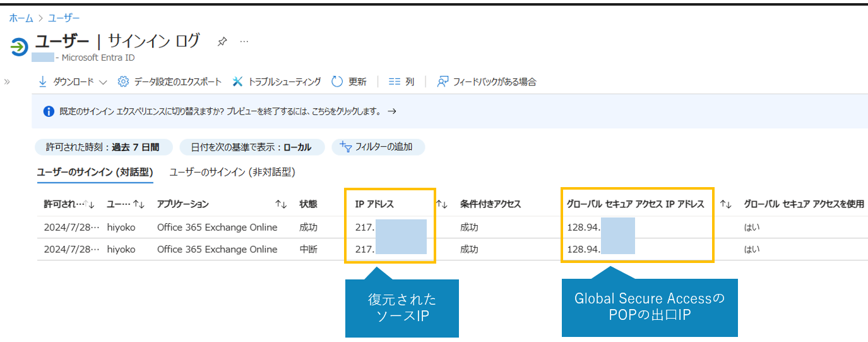Click hiyoko in the 成功 status row

122,228
